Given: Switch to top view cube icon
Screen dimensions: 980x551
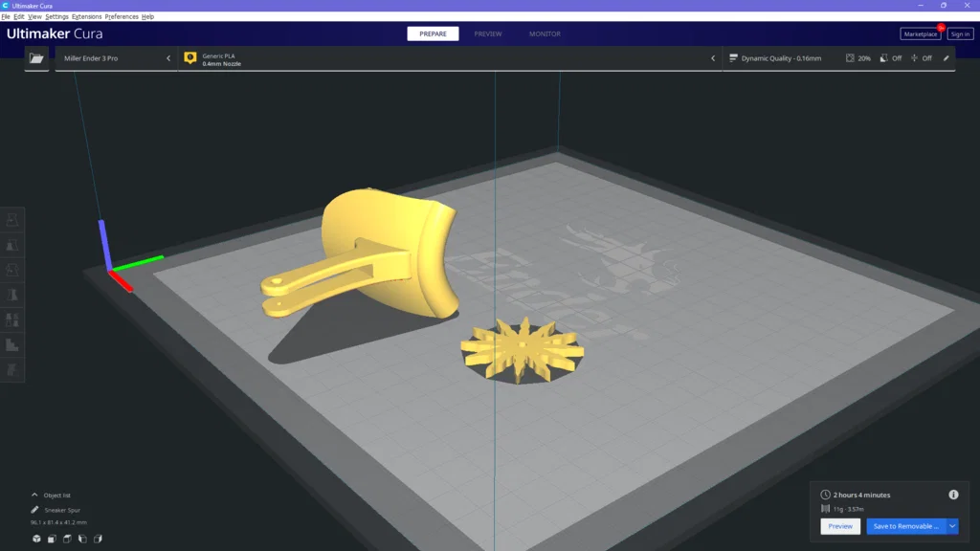Looking at the screenshot, I should click(x=67, y=539).
